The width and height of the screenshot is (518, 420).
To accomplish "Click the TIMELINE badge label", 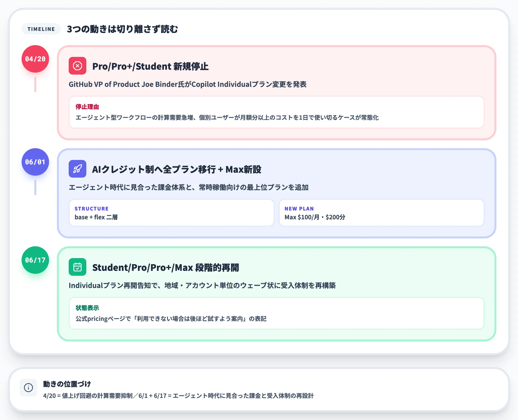I will pos(41,29).
